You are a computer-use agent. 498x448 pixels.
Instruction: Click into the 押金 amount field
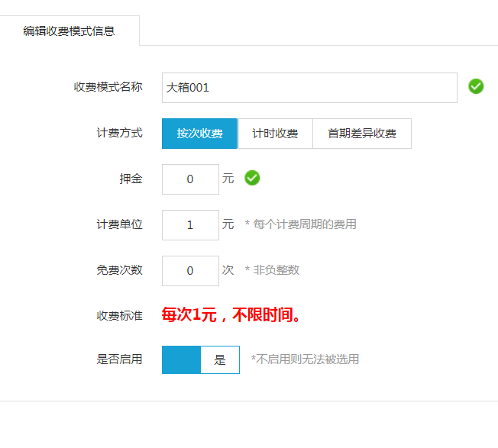[190, 179]
